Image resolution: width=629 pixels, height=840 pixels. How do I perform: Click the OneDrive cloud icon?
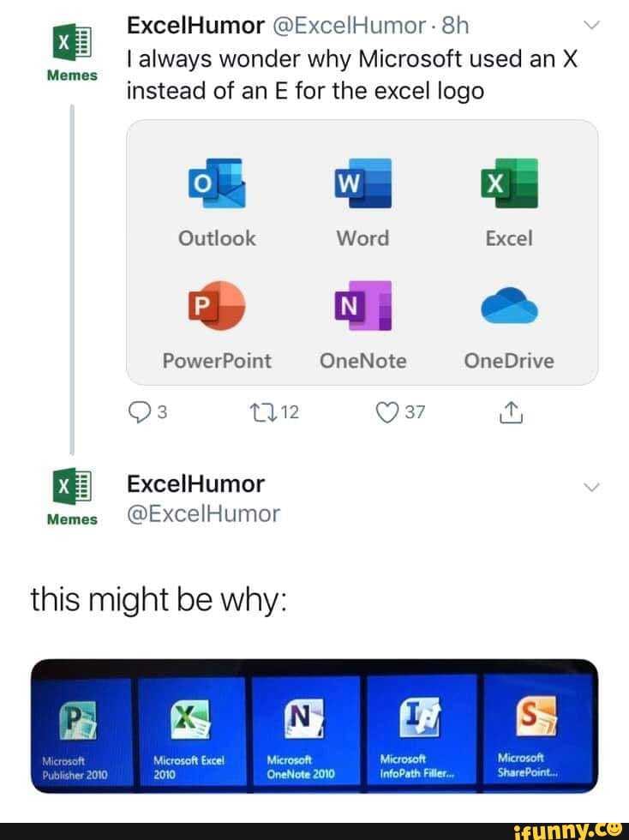coord(510,305)
